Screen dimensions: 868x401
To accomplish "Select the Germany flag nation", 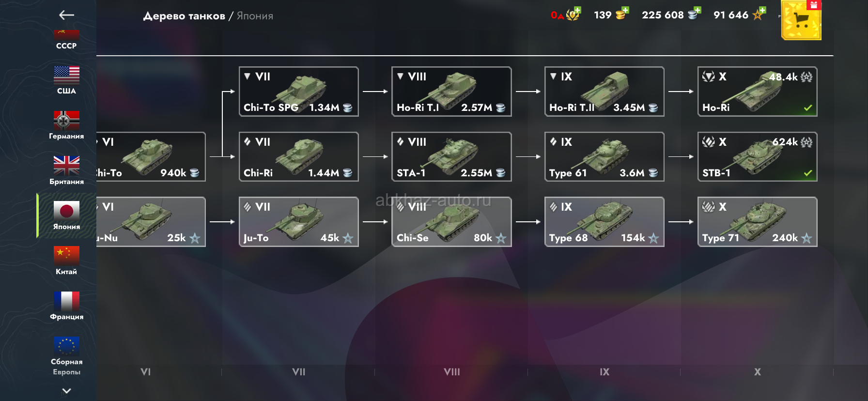I will pyautogui.click(x=66, y=125).
